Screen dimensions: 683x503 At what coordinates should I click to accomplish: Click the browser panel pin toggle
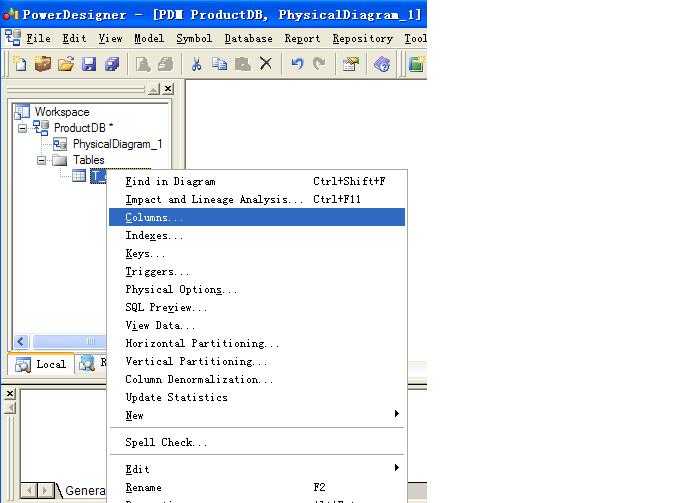(x=154, y=89)
